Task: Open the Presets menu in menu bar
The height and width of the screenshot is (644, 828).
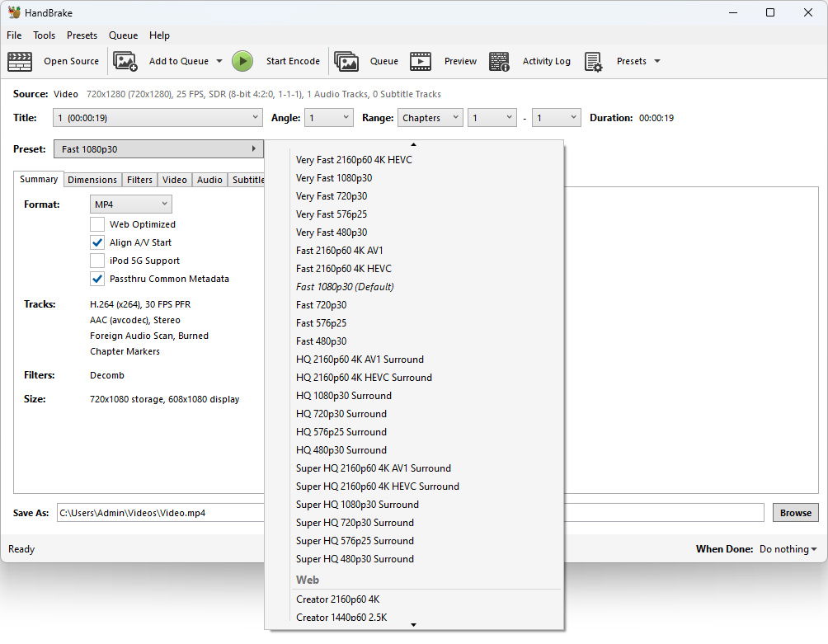Action: (82, 35)
